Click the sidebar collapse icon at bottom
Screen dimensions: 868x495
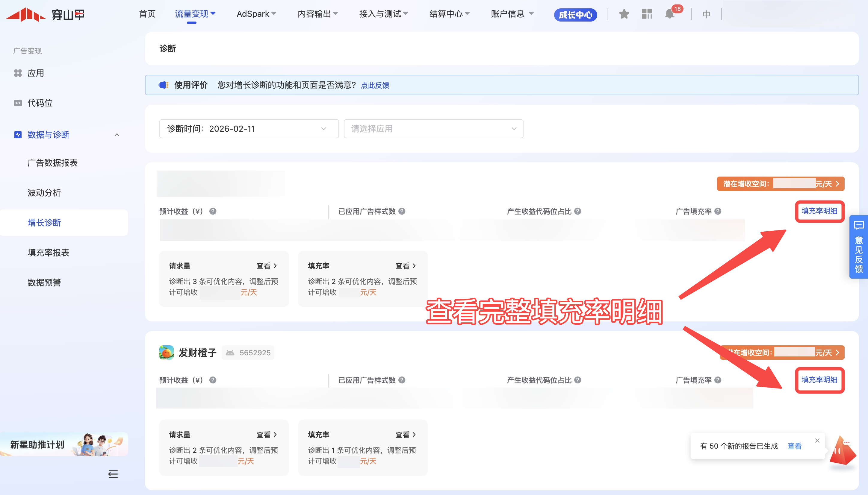113,474
